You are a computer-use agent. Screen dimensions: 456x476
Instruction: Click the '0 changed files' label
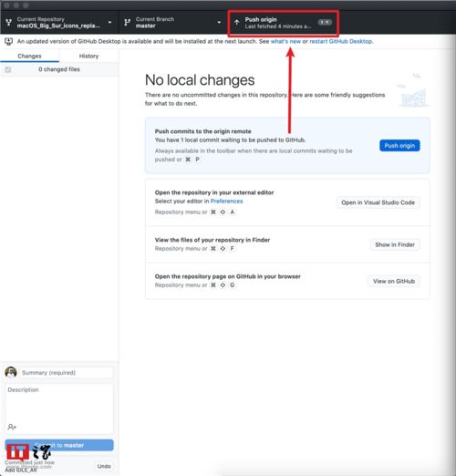pos(59,69)
